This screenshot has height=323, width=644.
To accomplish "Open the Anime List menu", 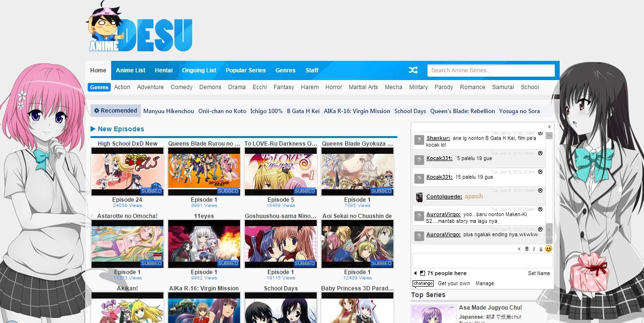I will click(130, 70).
